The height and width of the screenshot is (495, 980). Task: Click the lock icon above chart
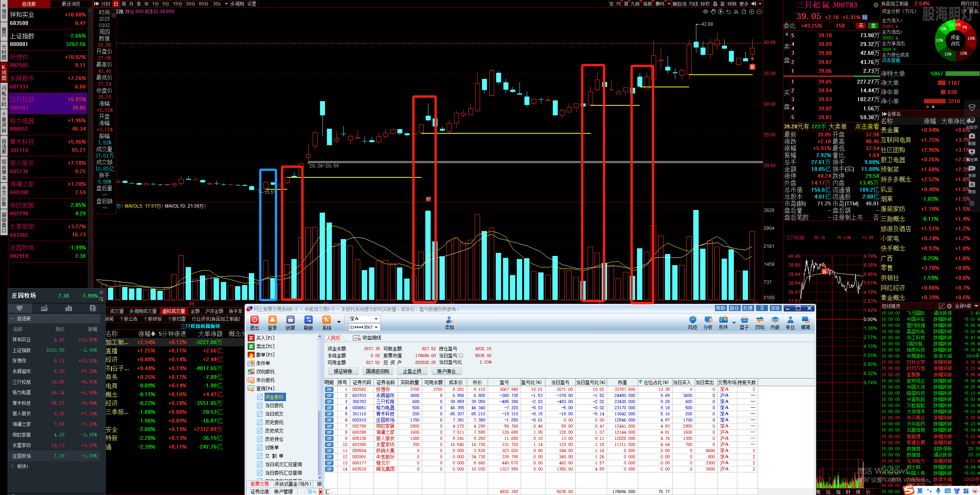744,12
